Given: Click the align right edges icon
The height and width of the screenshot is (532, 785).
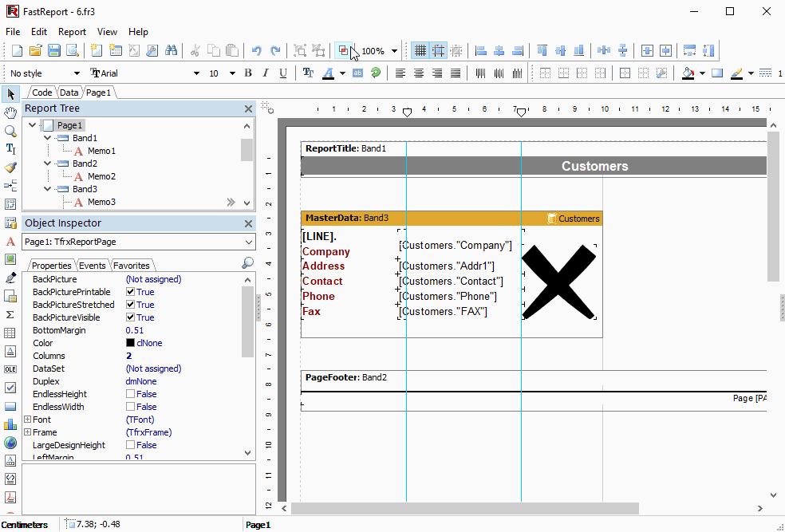Looking at the screenshot, I should point(518,50).
